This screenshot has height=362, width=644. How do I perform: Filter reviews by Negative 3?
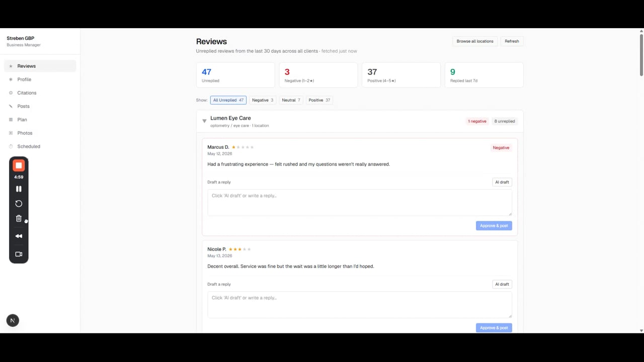[x=263, y=100]
